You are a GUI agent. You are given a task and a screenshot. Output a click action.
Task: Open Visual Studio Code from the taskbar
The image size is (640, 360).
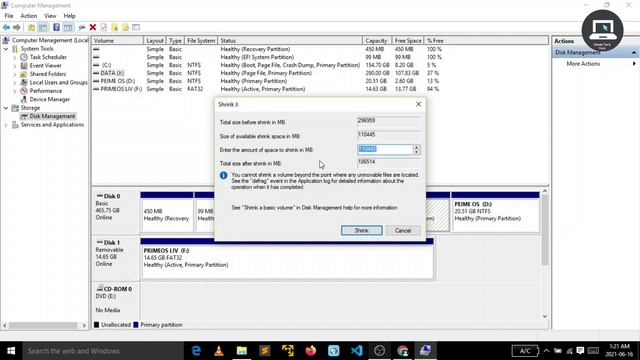coord(356,351)
